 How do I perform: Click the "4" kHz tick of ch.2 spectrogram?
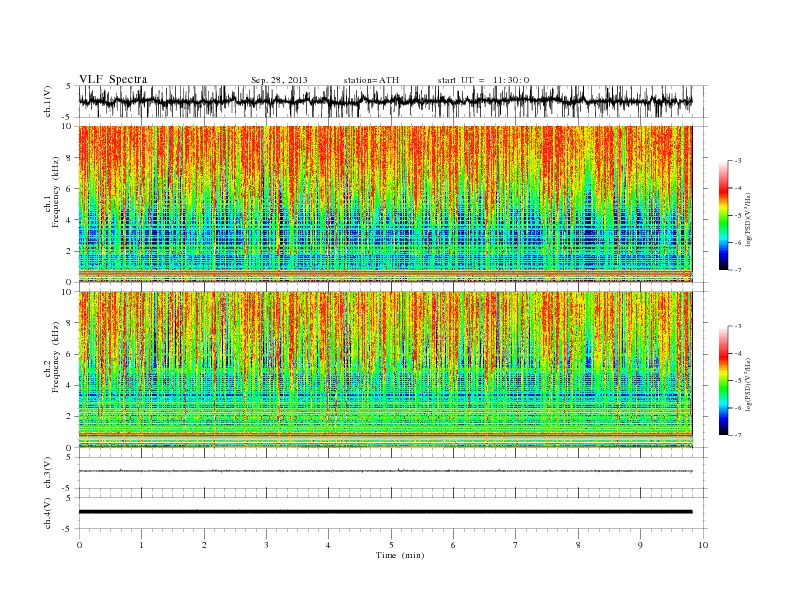pyautogui.click(x=70, y=385)
